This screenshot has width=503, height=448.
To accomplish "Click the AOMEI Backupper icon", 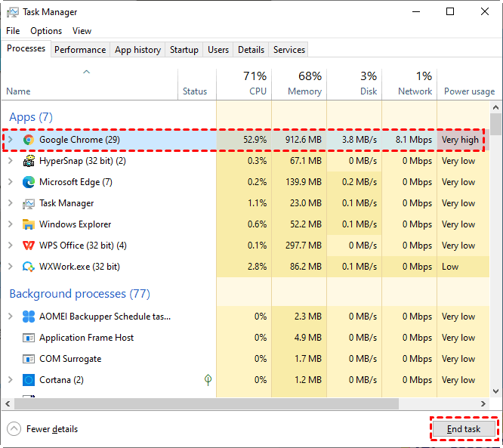I will (29, 317).
